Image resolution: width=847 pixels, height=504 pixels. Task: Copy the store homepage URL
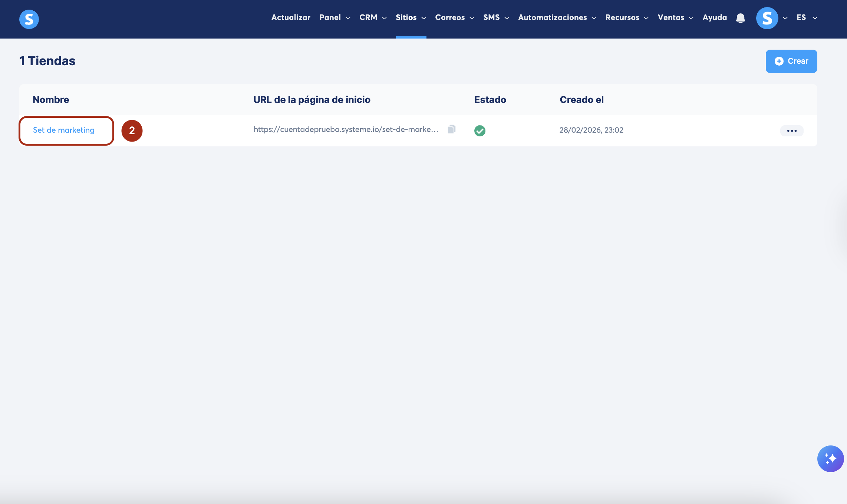pyautogui.click(x=451, y=129)
